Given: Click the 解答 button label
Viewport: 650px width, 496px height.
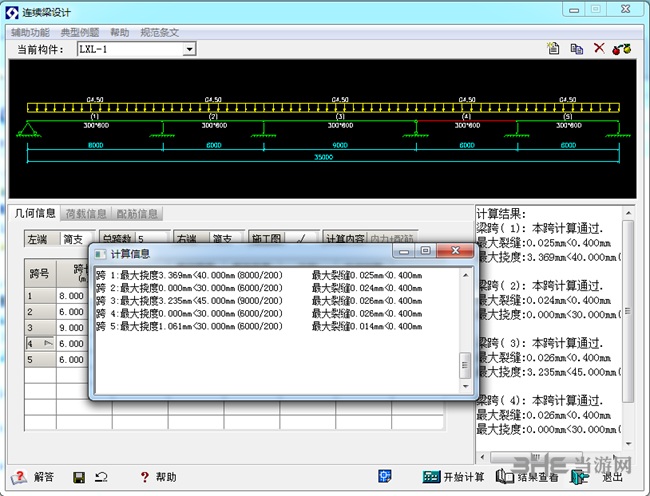Looking at the screenshot, I should [44, 477].
